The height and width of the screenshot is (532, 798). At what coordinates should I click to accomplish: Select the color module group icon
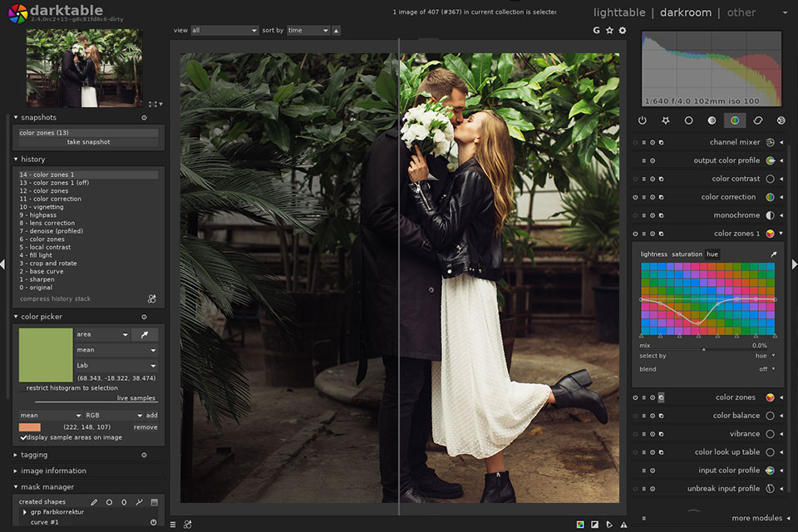click(x=735, y=121)
